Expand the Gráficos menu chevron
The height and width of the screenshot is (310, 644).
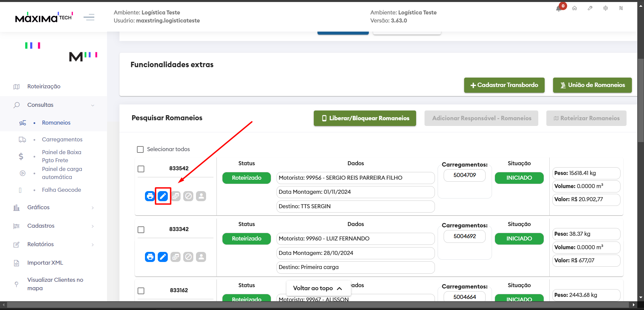[93, 208]
